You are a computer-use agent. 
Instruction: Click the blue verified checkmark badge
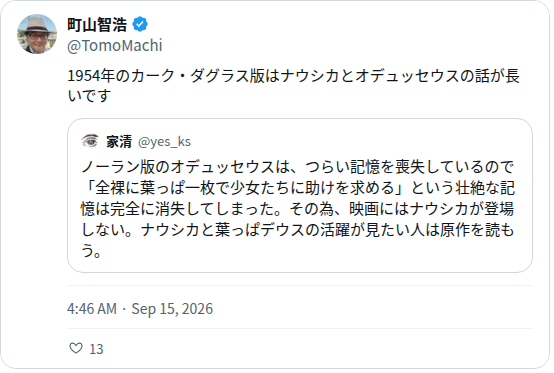140,24
